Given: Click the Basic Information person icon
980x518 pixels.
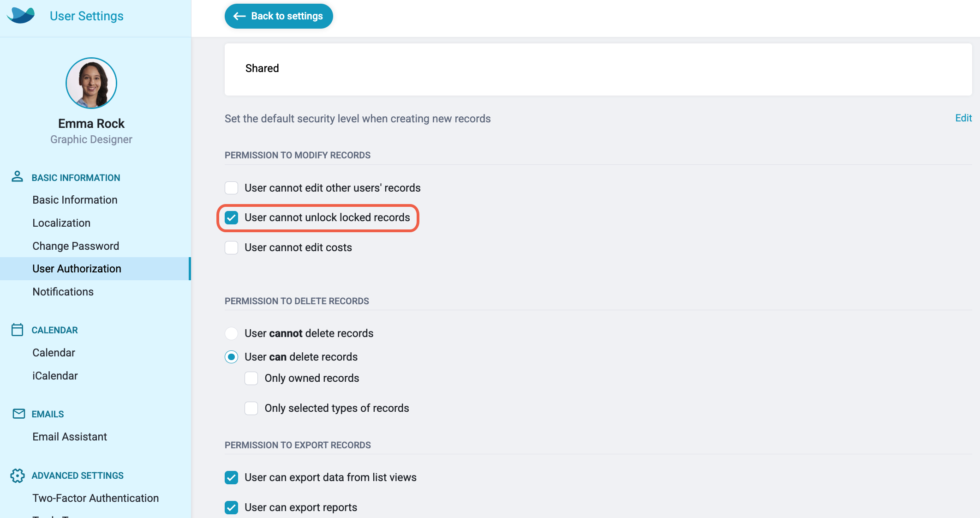Looking at the screenshot, I should 17,177.
